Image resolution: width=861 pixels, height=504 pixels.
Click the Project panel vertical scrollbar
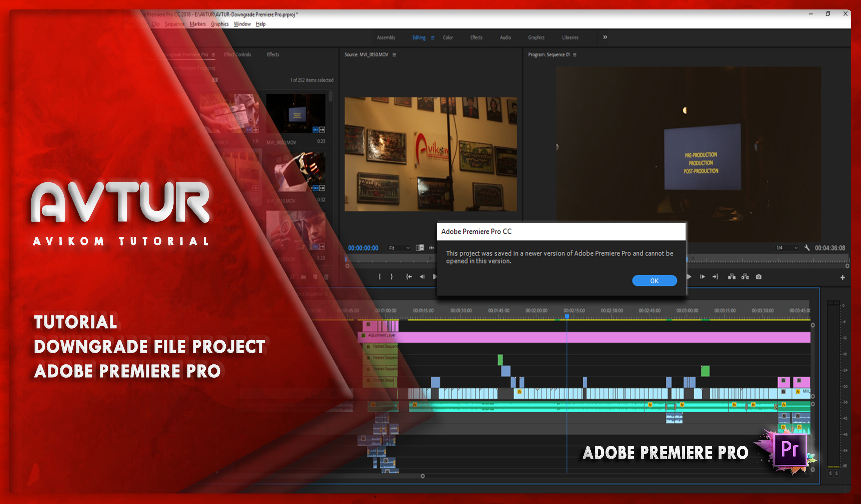[x=330, y=96]
